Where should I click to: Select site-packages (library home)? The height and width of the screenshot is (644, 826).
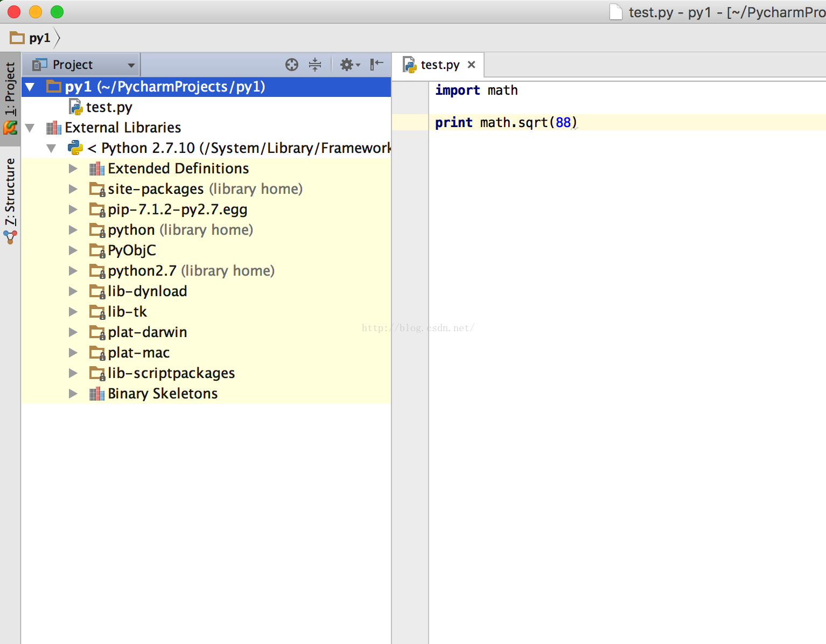click(205, 189)
